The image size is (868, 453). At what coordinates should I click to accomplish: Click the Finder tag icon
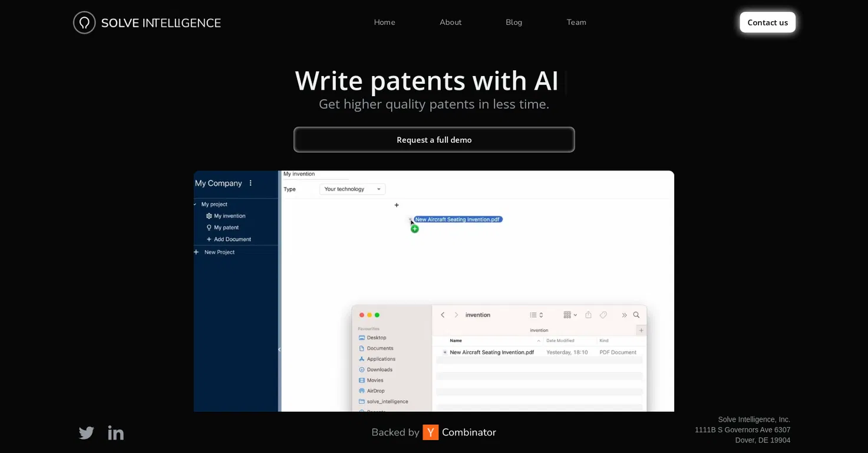pyautogui.click(x=603, y=315)
